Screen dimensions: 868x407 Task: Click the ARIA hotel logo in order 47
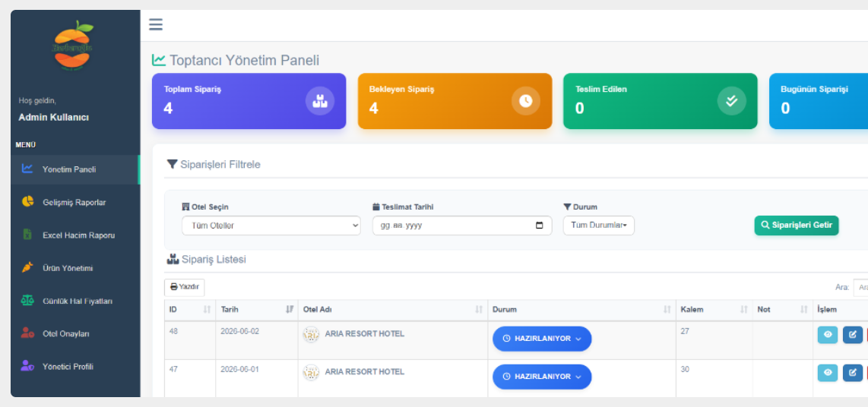(311, 372)
